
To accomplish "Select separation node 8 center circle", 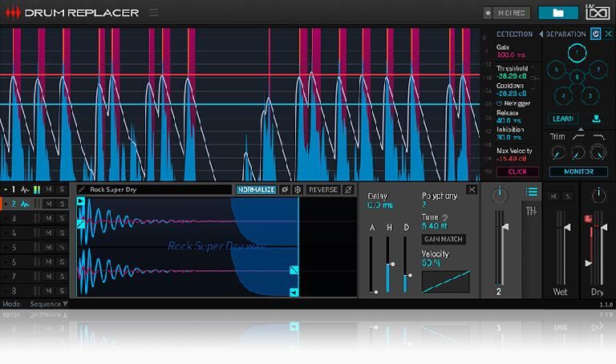I will click(x=577, y=77).
